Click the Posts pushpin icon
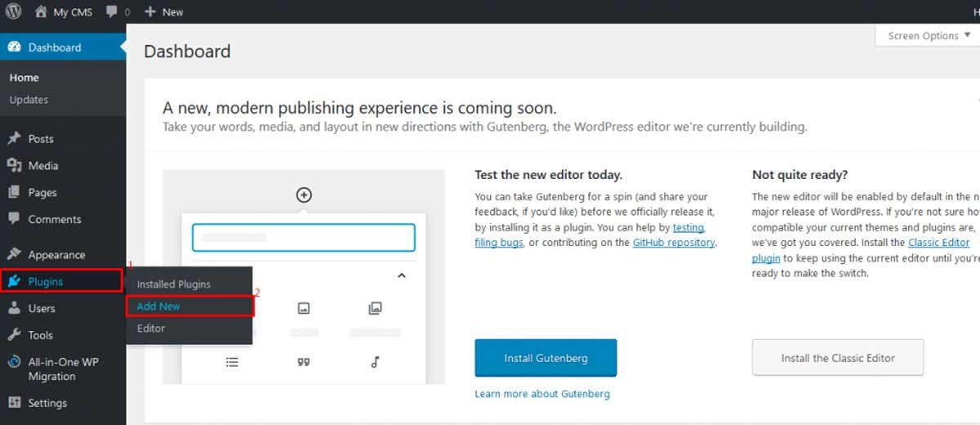This screenshot has width=980, height=425. pyautogui.click(x=14, y=139)
